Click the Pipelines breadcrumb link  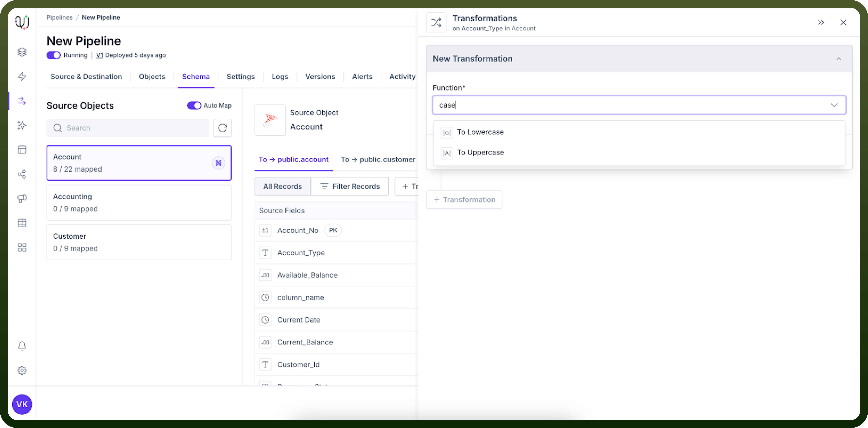point(59,17)
